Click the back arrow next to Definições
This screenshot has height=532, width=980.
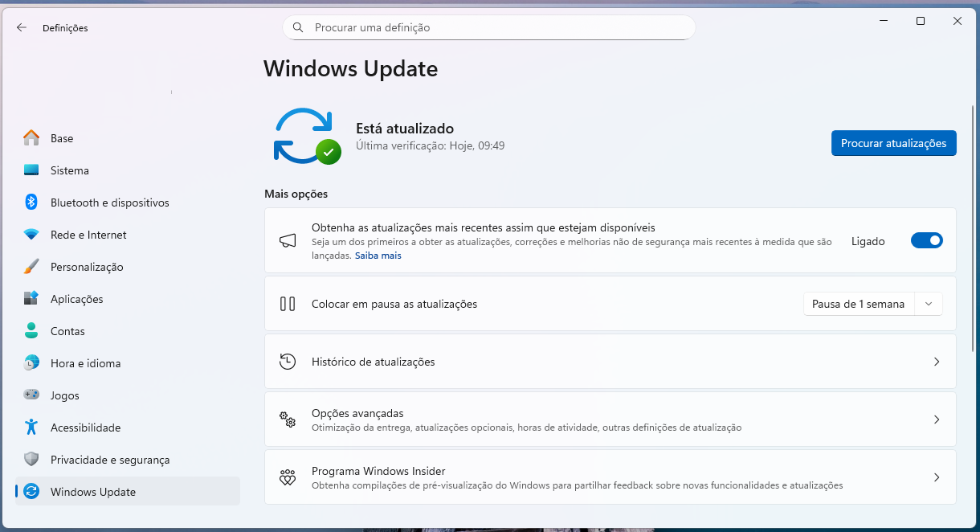pyautogui.click(x=22, y=27)
